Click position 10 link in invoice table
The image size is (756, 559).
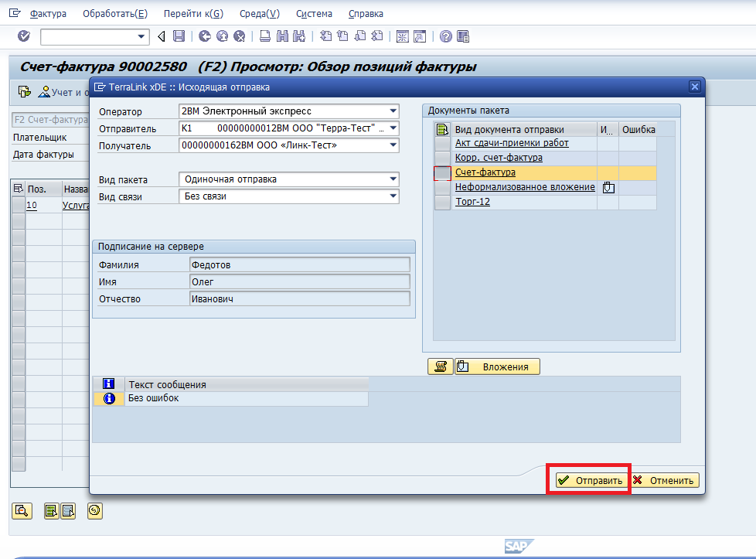coord(32,206)
